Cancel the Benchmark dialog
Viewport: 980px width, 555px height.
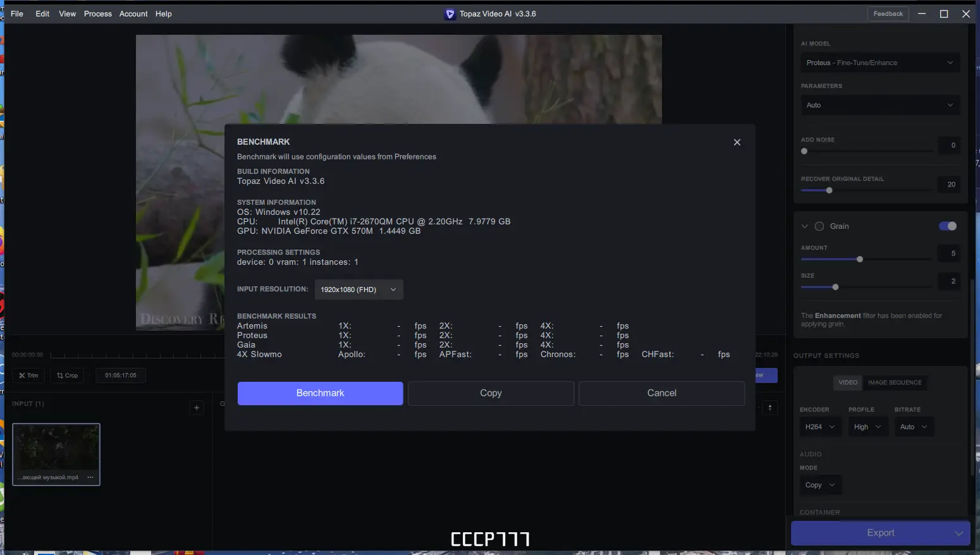(x=662, y=393)
